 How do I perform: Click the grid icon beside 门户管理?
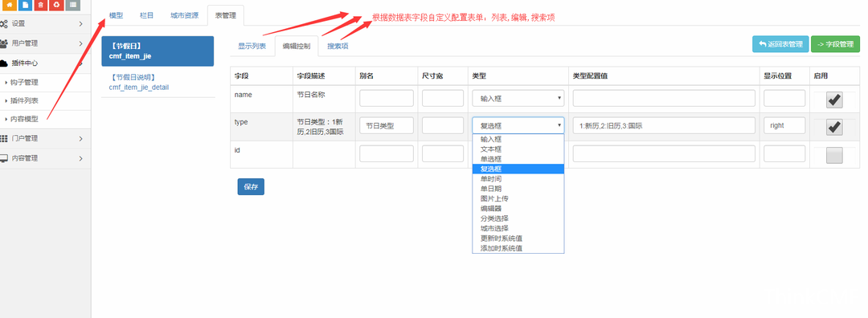pyautogui.click(x=4, y=138)
